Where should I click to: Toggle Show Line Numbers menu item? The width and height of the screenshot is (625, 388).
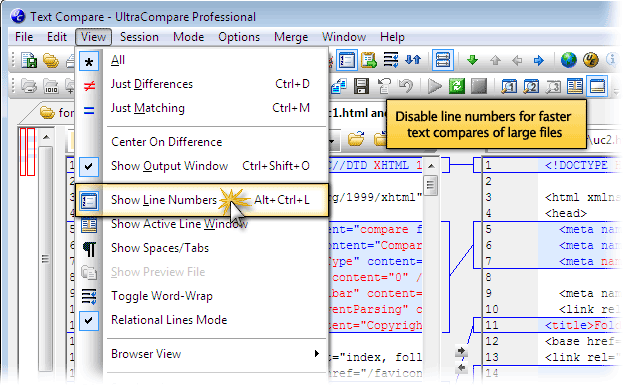202,200
